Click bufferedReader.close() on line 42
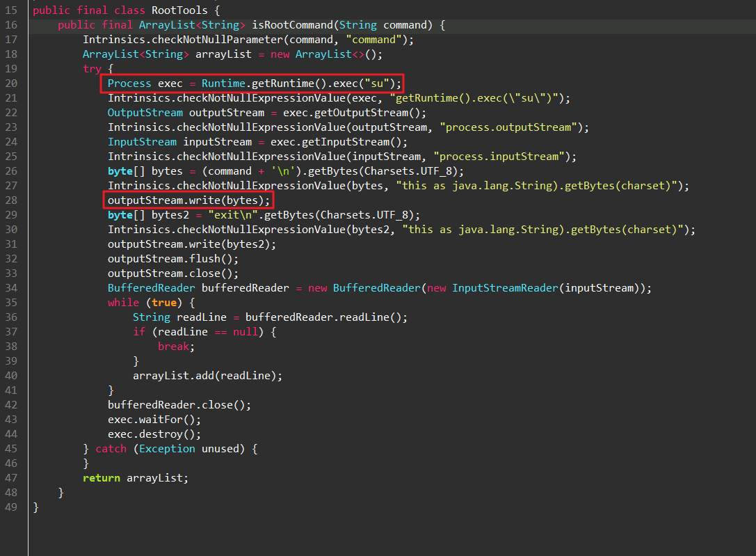The height and width of the screenshot is (556, 756). pyautogui.click(x=177, y=404)
